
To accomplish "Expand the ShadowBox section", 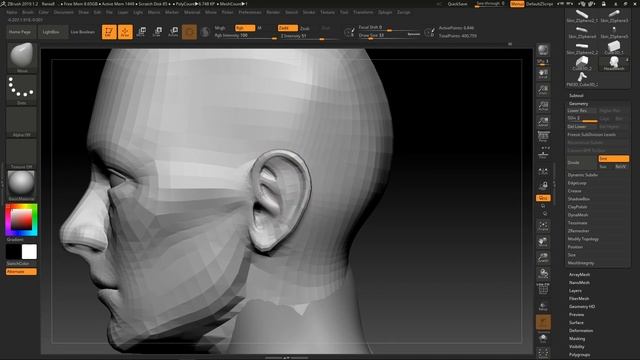I will click(x=578, y=199).
